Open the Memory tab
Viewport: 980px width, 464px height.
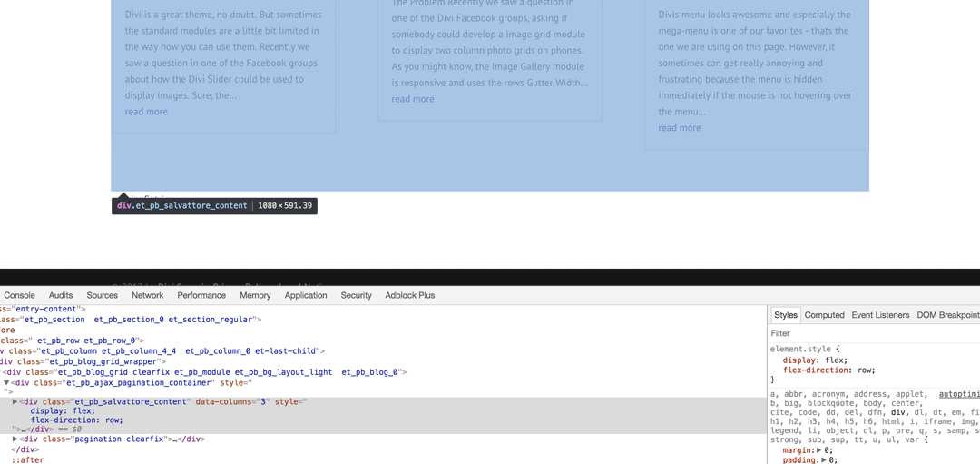pyautogui.click(x=255, y=295)
